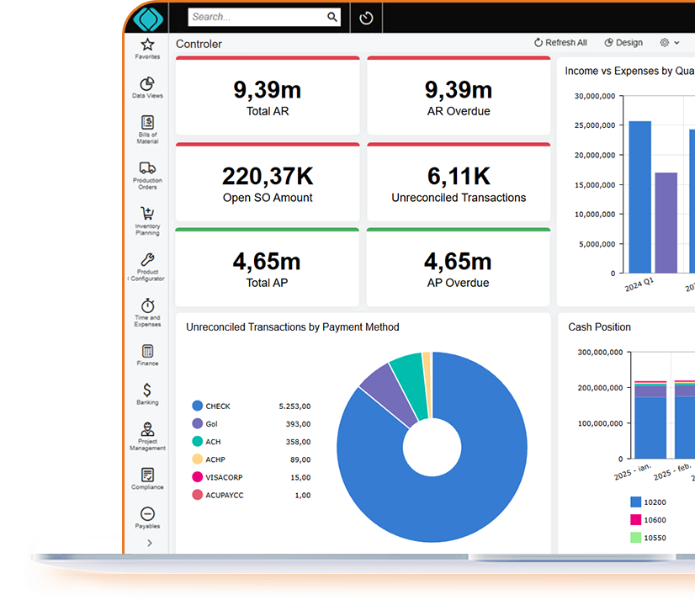Click the Refresh All button
The height and width of the screenshot is (616, 695).
coord(560,43)
